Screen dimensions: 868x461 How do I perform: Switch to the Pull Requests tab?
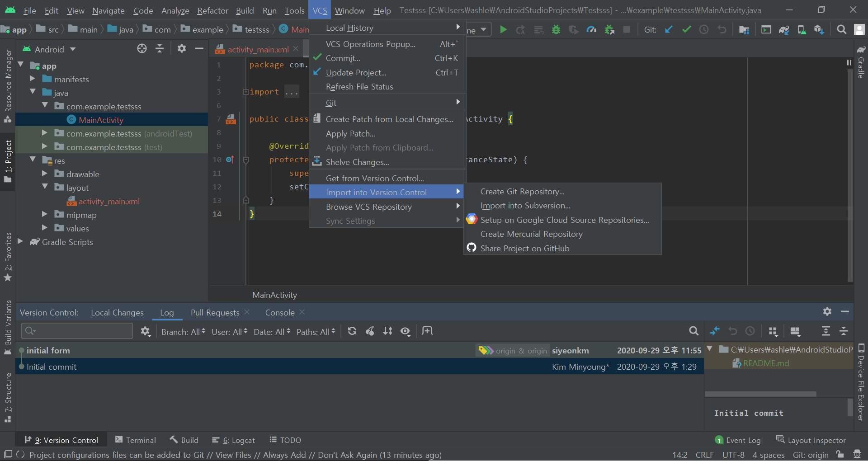(215, 312)
